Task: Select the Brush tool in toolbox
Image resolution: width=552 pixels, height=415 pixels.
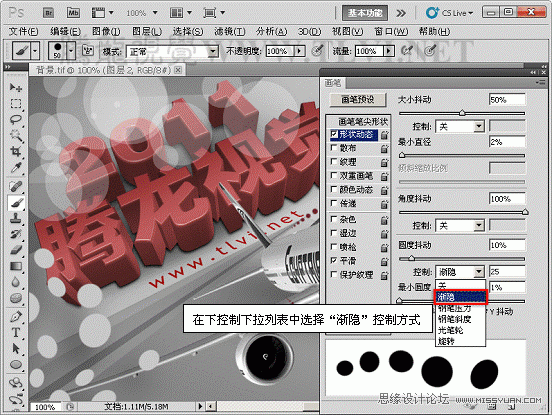Action: click(x=16, y=202)
